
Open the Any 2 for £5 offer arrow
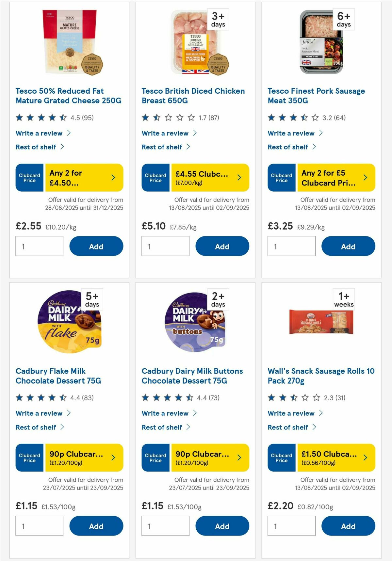pyautogui.click(x=365, y=177)
